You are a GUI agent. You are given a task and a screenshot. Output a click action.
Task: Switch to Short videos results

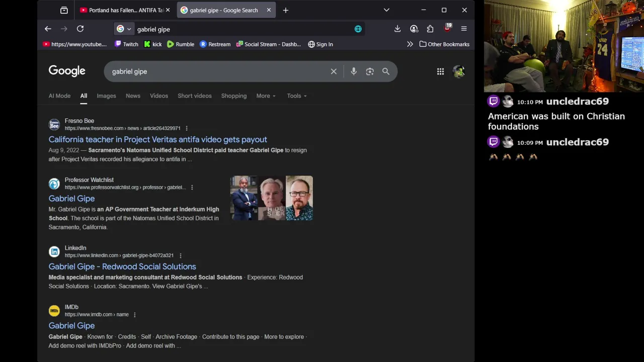(195, 96)
